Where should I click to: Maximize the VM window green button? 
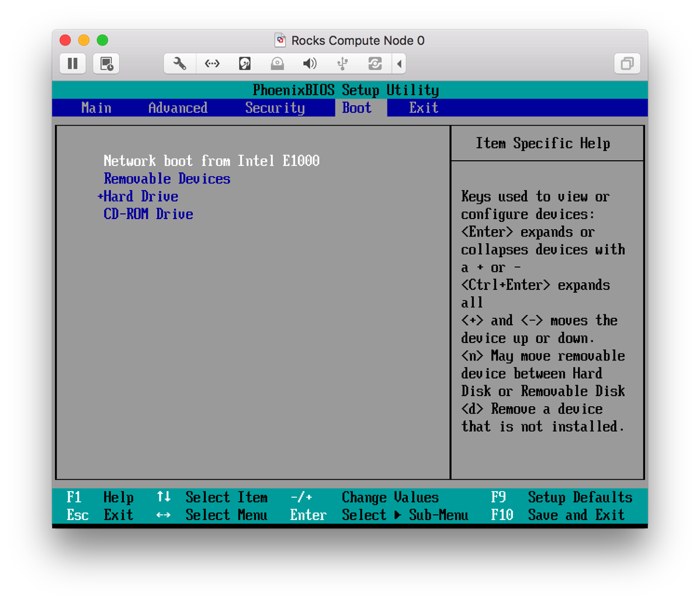point(103,40)
